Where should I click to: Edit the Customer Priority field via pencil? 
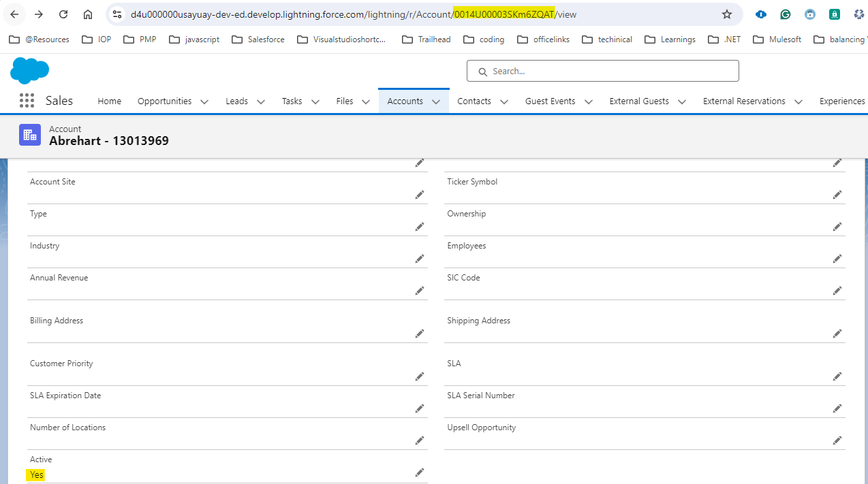pos(419,376)
